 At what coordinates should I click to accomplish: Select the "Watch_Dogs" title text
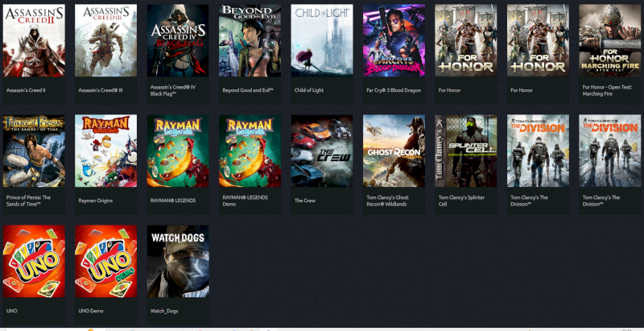(164, 312)
